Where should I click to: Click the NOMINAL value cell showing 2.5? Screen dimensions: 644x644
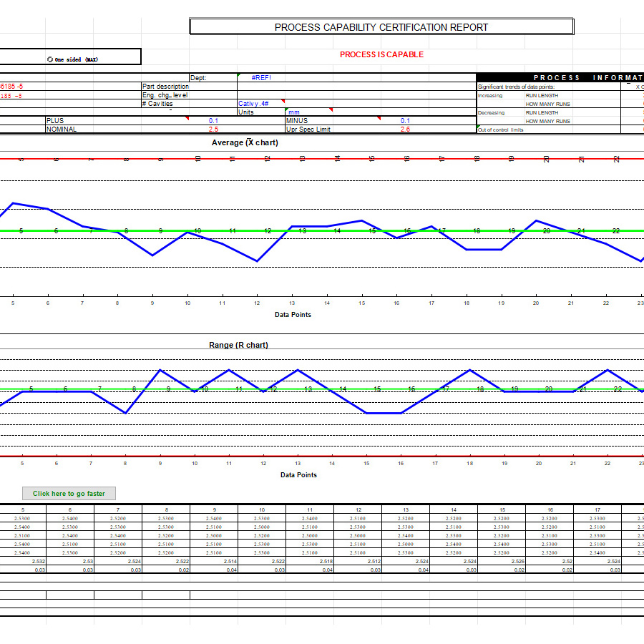(x=213, y=130)
